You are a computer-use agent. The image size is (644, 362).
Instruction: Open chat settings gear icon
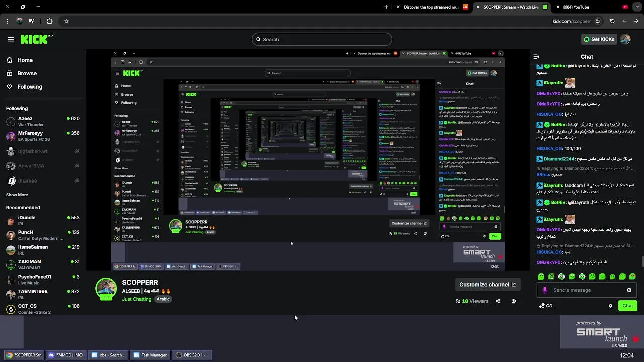[610, 305]
